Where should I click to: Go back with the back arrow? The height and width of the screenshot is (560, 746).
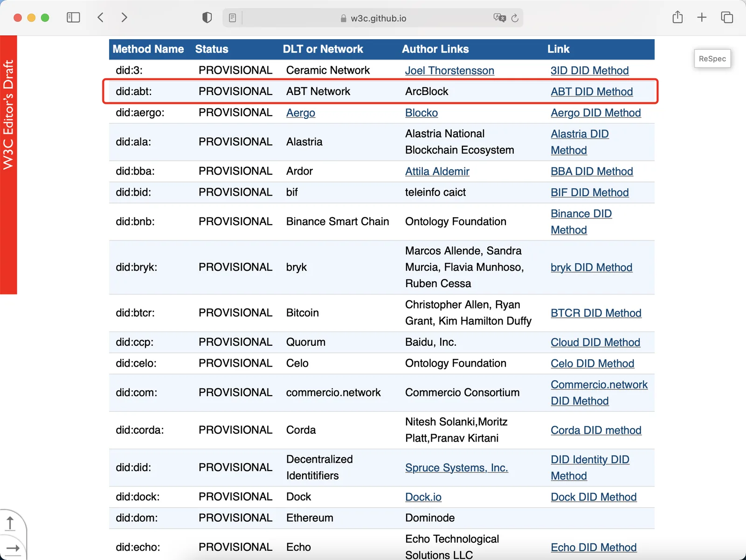100,18
